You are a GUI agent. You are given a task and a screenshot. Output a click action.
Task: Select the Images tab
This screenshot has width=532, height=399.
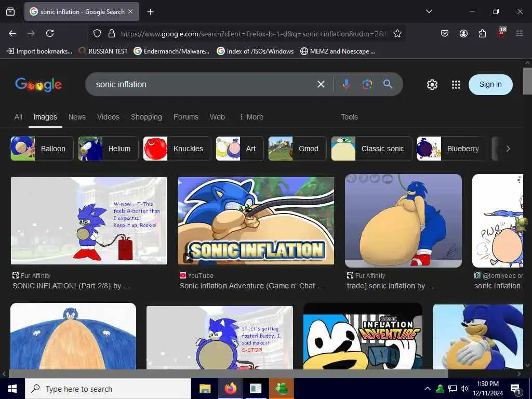[x=45, y=117]
